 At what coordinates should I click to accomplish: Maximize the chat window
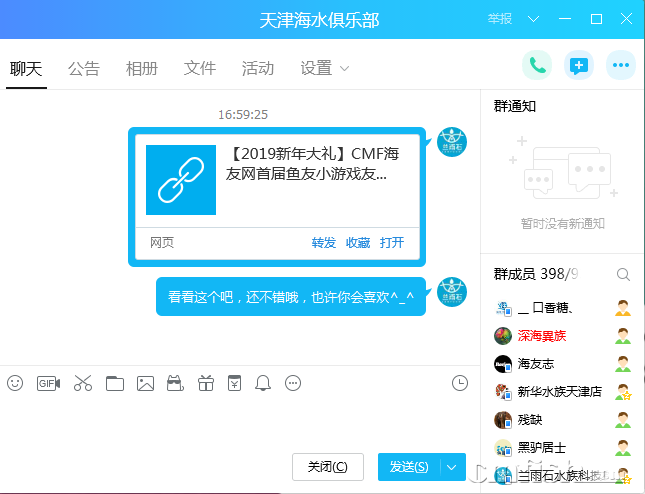[x=596, y=19]
